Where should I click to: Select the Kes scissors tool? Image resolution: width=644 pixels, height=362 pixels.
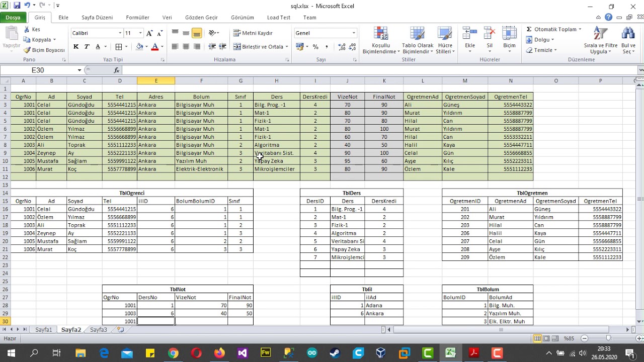point(32,30)
